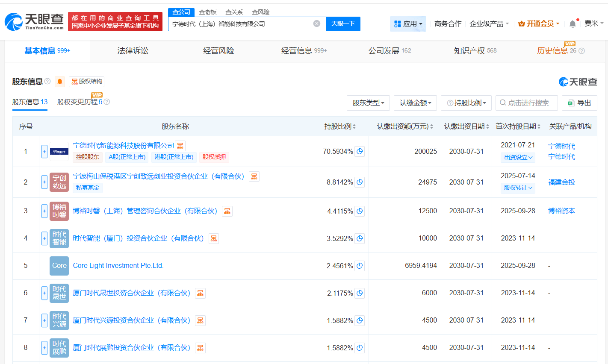Open pie chart icon for 宁德时代新能源 shareholding
The height and width of the screenshot is (364, 608).
tap(359, 151)
